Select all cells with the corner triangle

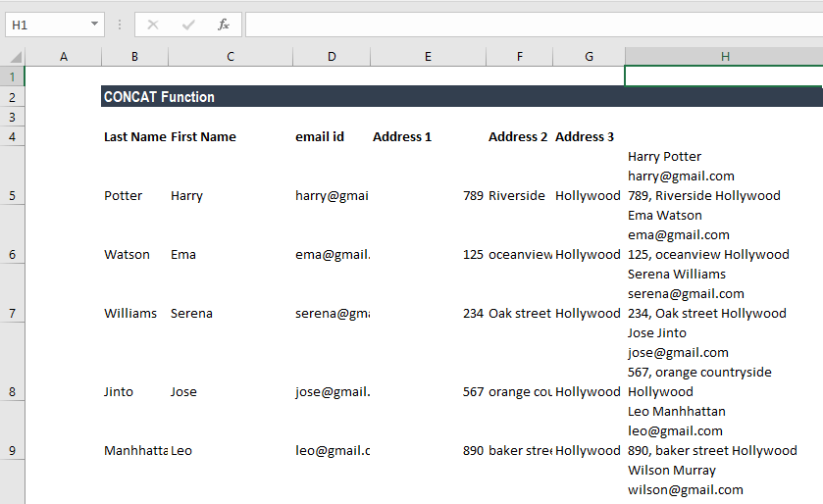(16, 57)
